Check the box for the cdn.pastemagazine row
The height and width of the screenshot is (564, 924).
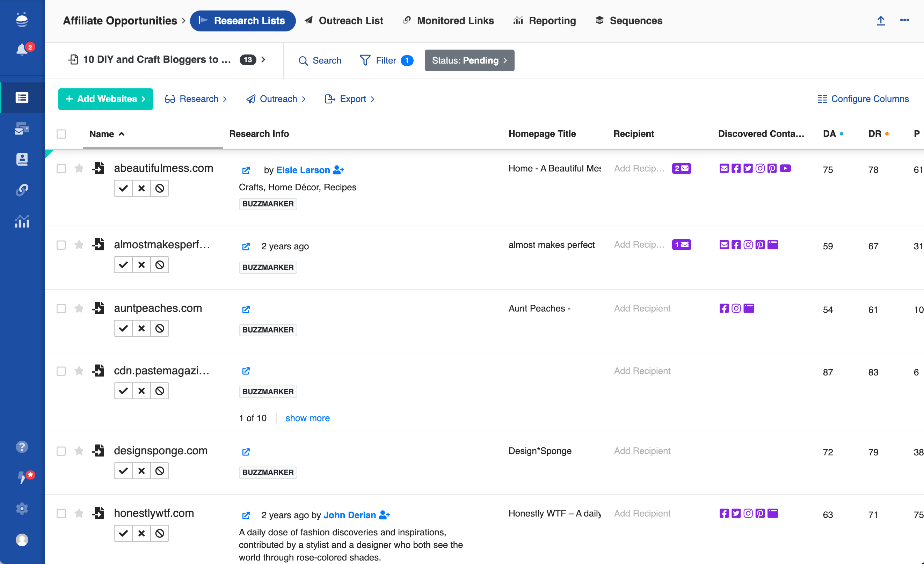[61, 371]
